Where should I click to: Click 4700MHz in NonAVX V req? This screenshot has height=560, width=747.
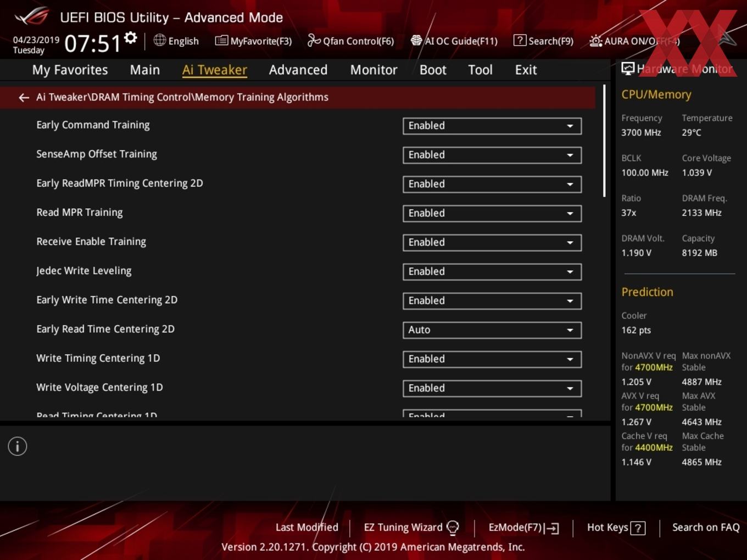click(654, 367)
